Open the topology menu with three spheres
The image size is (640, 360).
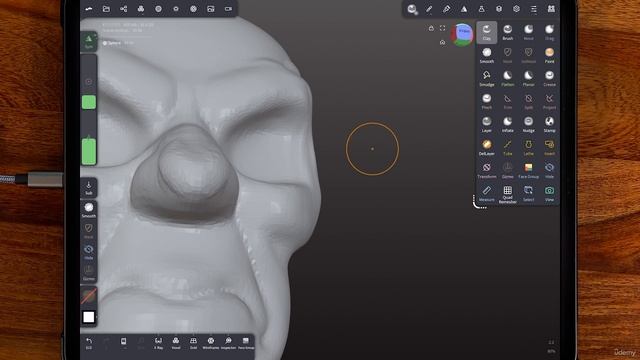(x=141, y=9)
